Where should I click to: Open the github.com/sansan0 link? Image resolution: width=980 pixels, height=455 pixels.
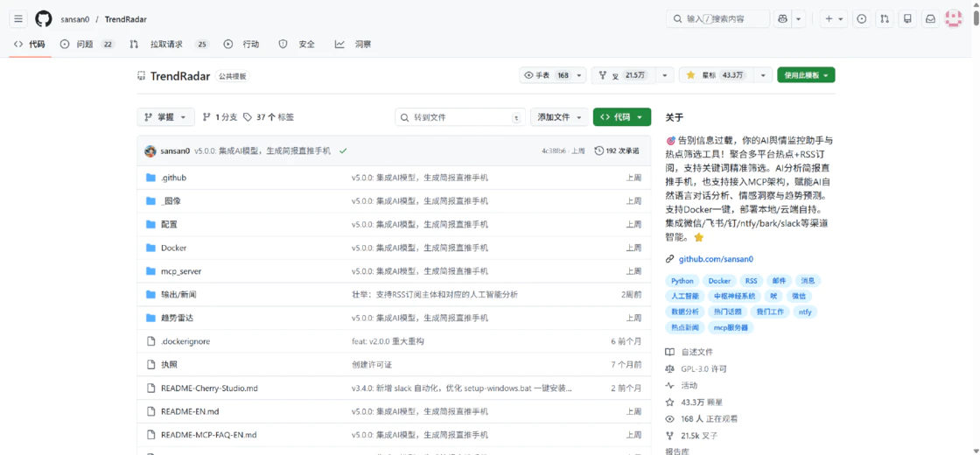pos(717,259)
